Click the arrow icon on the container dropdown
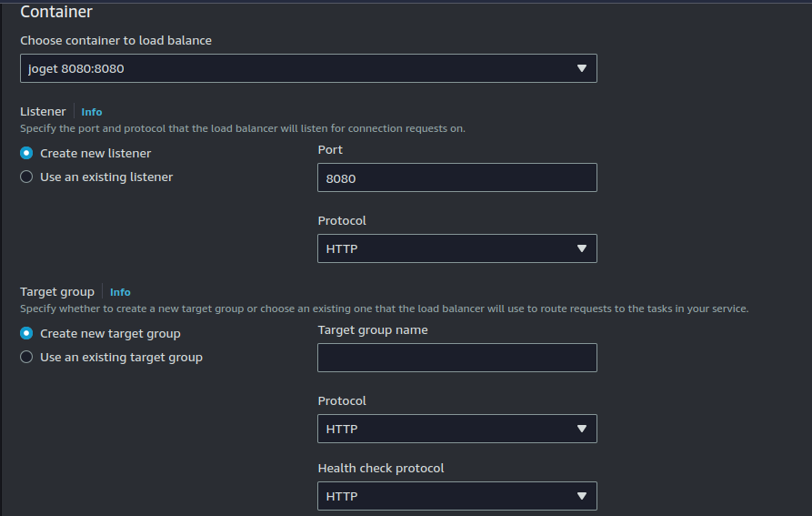This screenshot has width=812, height=516. click(582, 69)
